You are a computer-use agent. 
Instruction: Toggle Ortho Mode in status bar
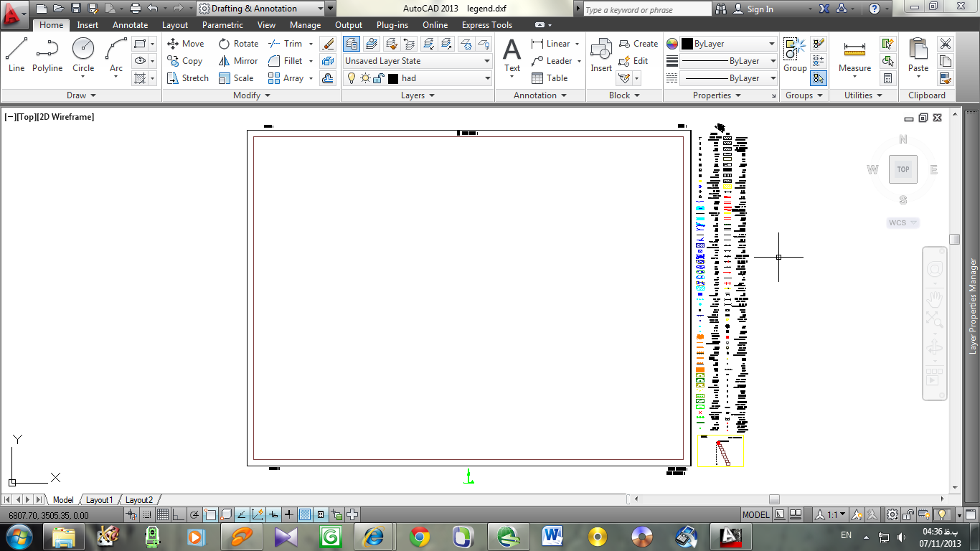pyautogui.click(x=179, y=514)
